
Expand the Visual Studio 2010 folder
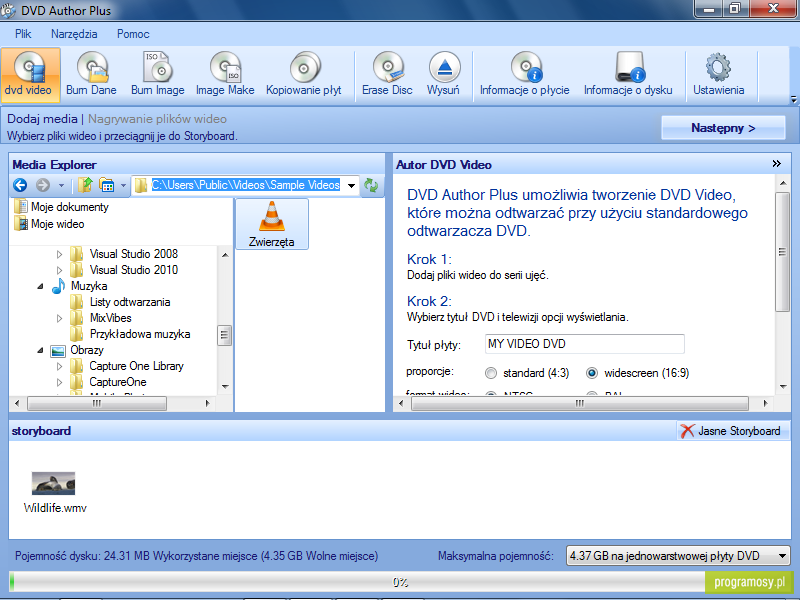pos(59,270)
